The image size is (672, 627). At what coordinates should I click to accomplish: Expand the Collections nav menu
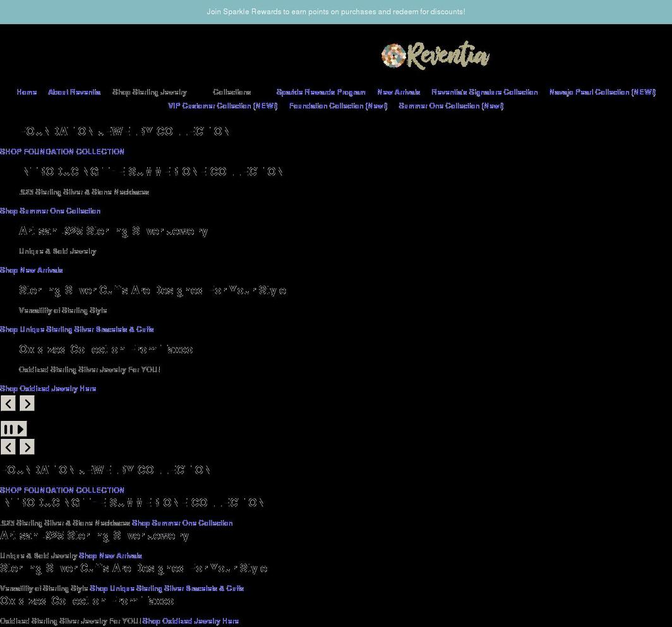[232, 92]
